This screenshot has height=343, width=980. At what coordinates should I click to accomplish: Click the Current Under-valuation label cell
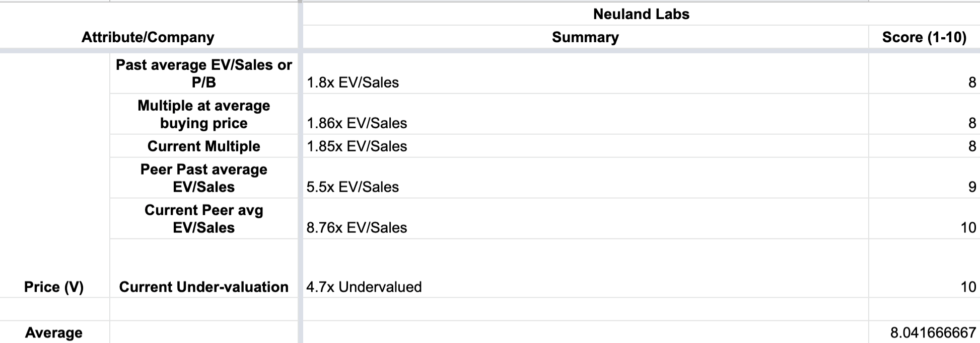203,287
